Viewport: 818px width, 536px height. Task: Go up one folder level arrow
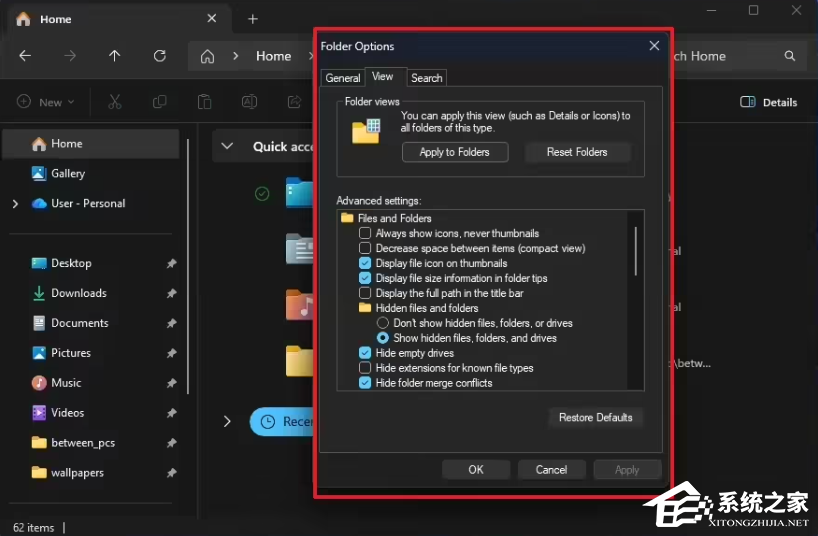tap(115, 56)
